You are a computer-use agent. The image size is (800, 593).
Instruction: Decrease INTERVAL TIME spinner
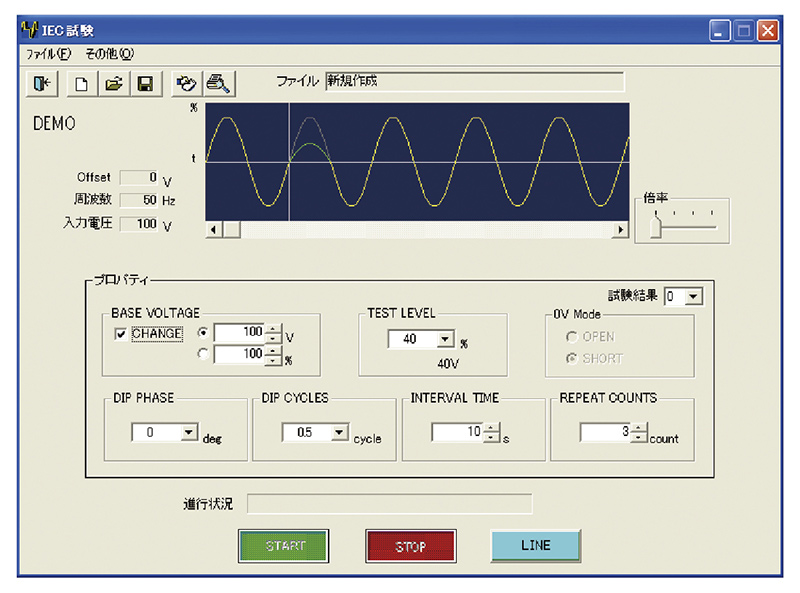tap(491, 437)
